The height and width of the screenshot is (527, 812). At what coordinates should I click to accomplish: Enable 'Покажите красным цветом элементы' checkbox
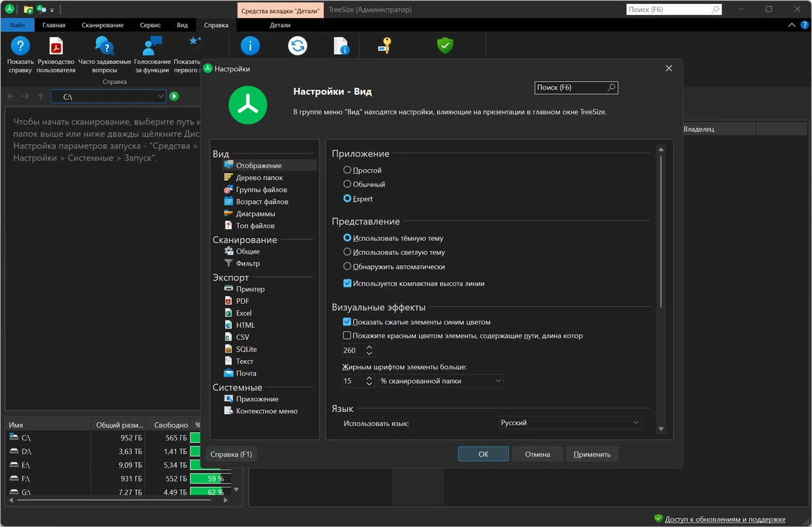click(x=347, y=336)
